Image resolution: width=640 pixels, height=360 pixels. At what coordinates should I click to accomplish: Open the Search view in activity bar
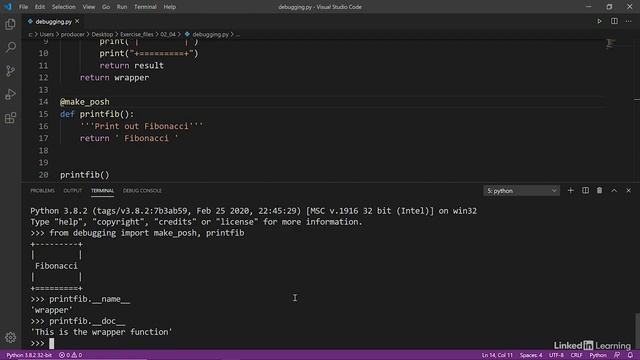(x=11, y=47)
